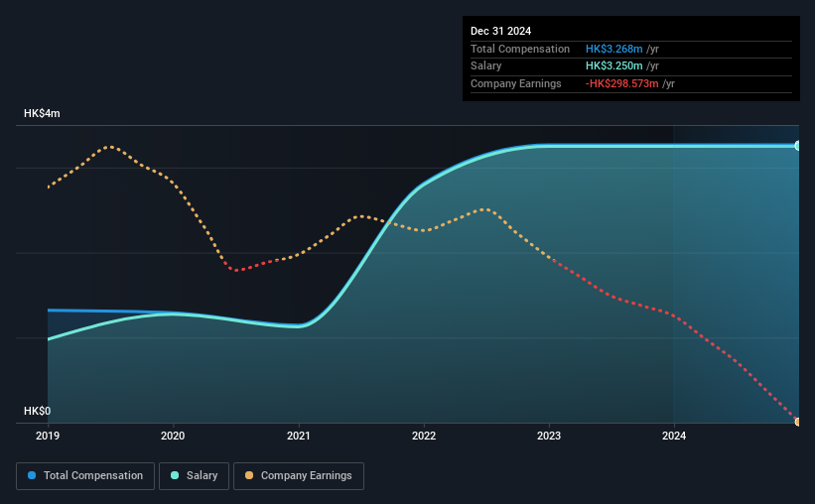The width and height of the screenshot is (815, 504).
Task: Click the orange Company Earnings legend dot
Action: [x=249, y=475]
